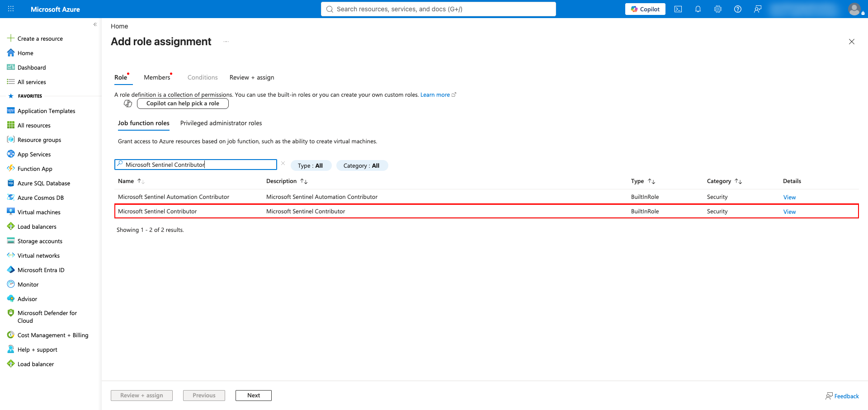Click the Microsoft Defender for Cloud icon

click(11, 313)
